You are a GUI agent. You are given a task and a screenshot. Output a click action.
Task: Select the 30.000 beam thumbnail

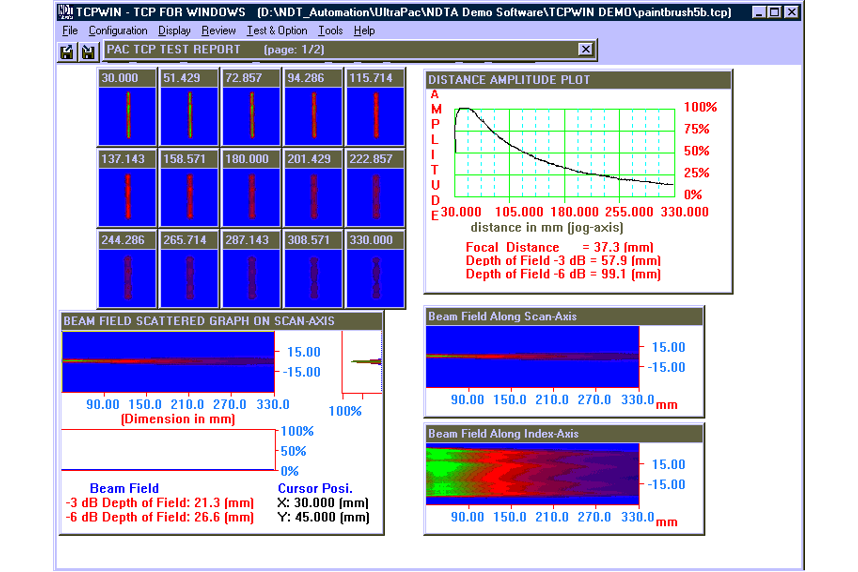click(x=127, y=114)
